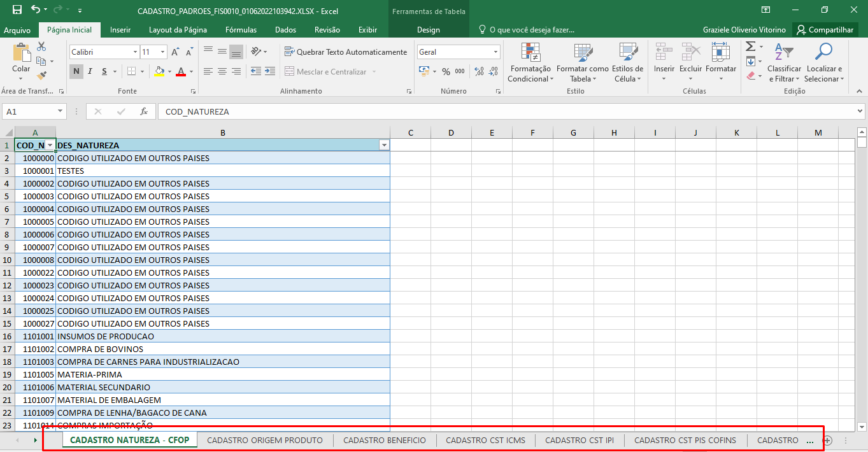Click vertical scrollbar down arrow

click(862, 427)
